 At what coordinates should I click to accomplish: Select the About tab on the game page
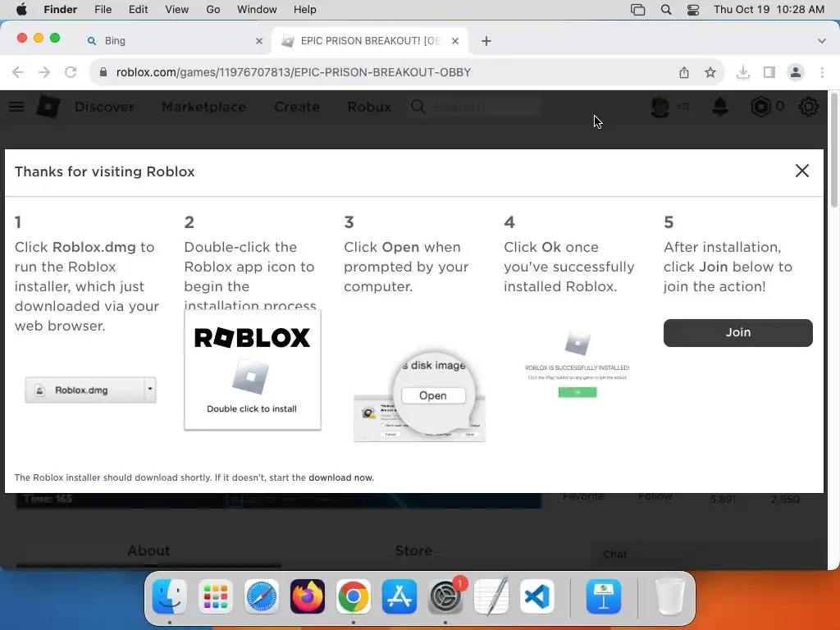click(148, 550)
